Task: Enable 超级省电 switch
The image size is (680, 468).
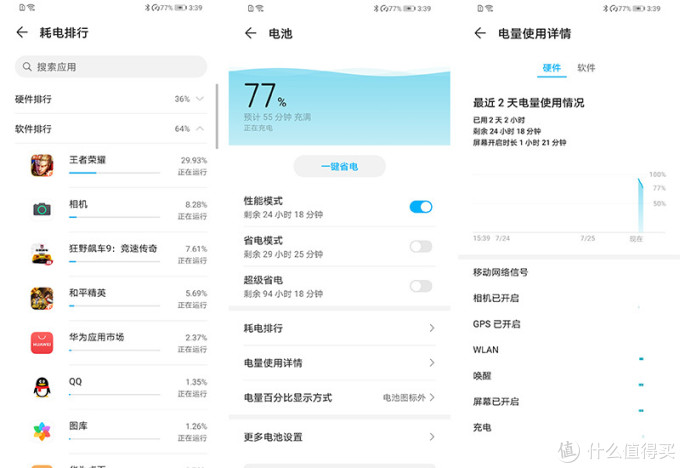Action: pyautogui.click(x=421, y=286)
